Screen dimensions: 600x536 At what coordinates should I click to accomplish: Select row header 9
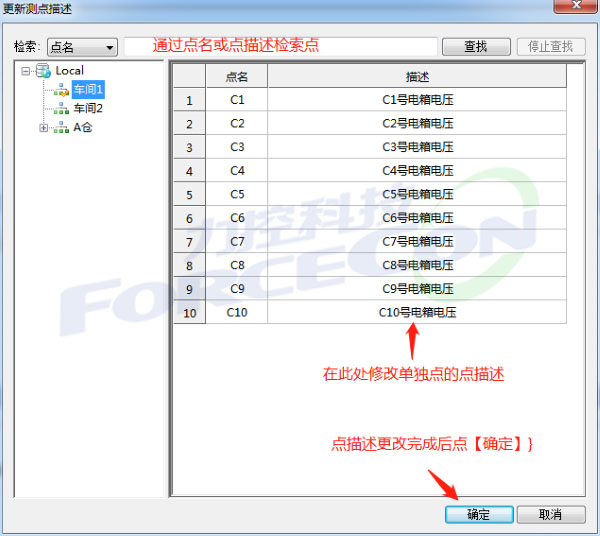coord(189,289)
